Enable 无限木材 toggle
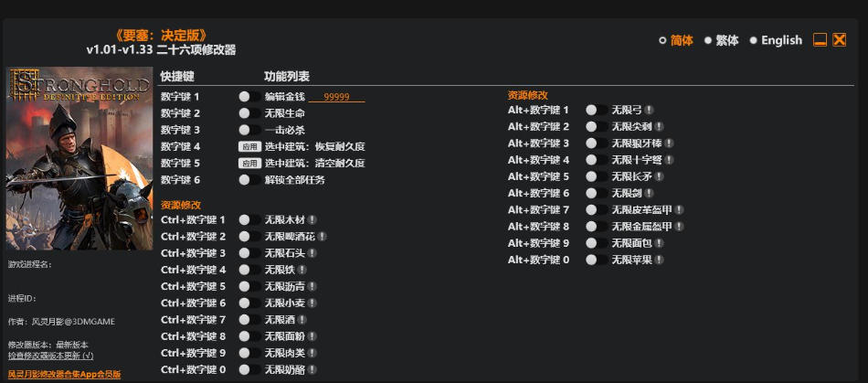The height and width of the screenshot is (383, 868). click(x=249, y=219)
